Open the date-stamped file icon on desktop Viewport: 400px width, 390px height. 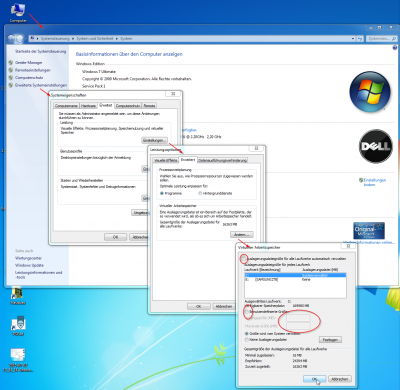point(18,360)
